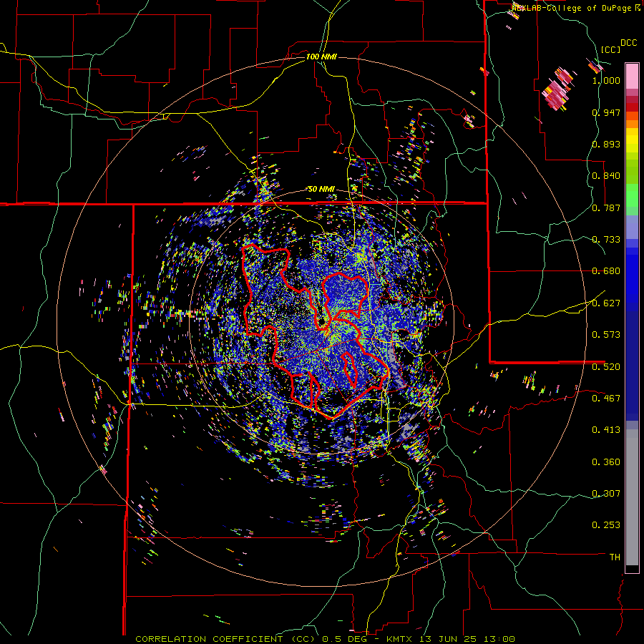
Task: Click the 0.787 color scale value
Action: click(606, 208)
